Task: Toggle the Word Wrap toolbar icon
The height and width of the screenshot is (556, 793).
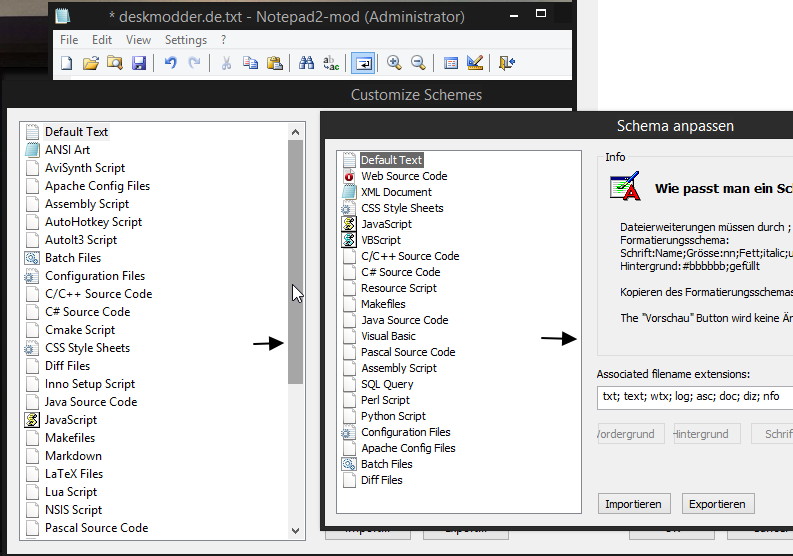Action: pyautogui.click(x=363, y=63)
